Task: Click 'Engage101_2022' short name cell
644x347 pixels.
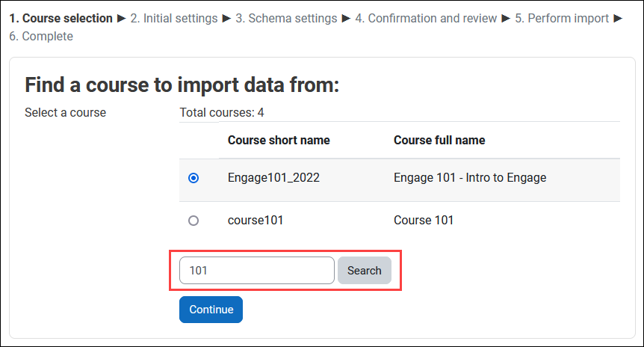Action: point(273,177)
